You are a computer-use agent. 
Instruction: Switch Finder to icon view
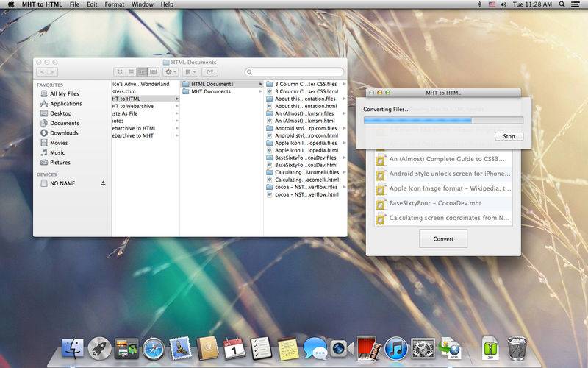[120, 71]
